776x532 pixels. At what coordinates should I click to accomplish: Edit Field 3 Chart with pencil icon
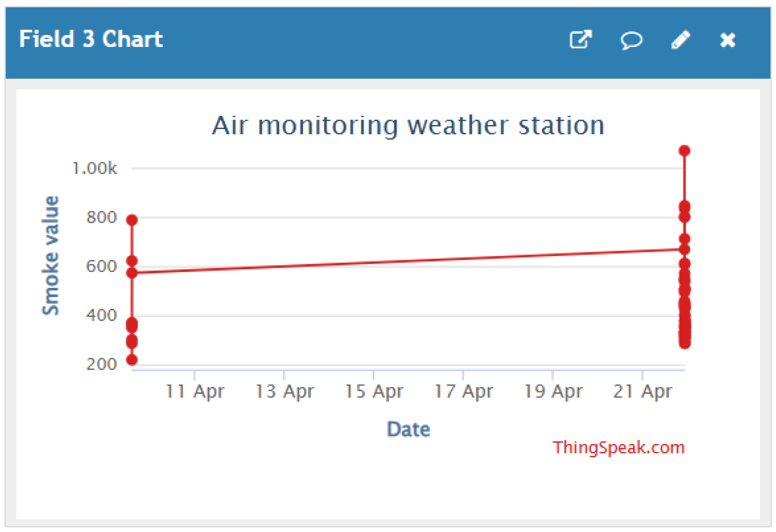click(680, 40)
